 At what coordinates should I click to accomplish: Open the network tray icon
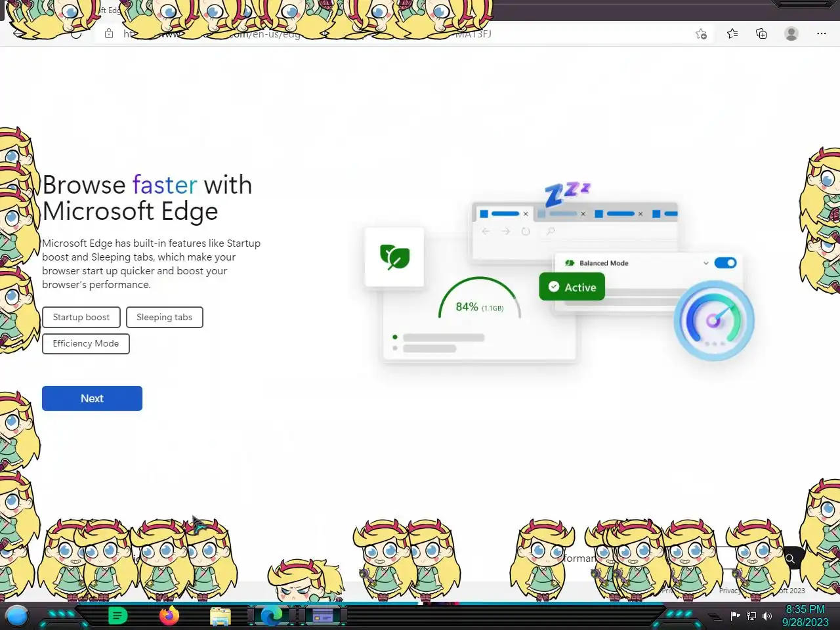pos(751,616)
